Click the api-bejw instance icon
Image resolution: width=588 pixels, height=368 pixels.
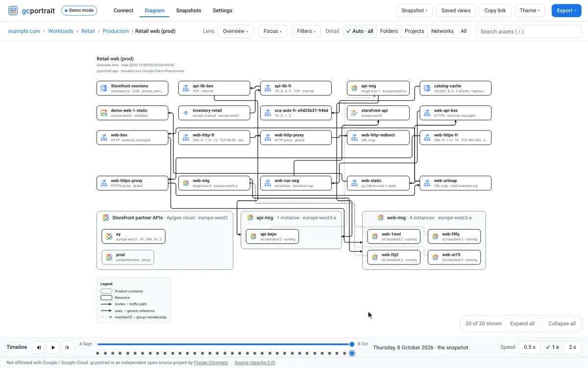click(253, 237)
